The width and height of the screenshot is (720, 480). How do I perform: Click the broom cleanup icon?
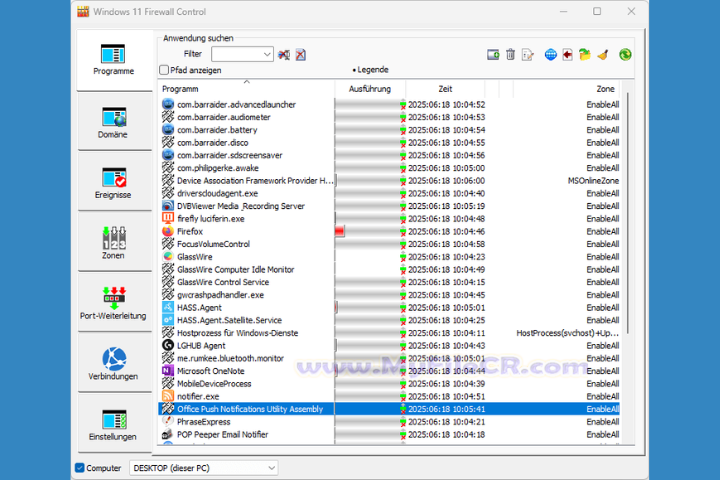[602, 55]
